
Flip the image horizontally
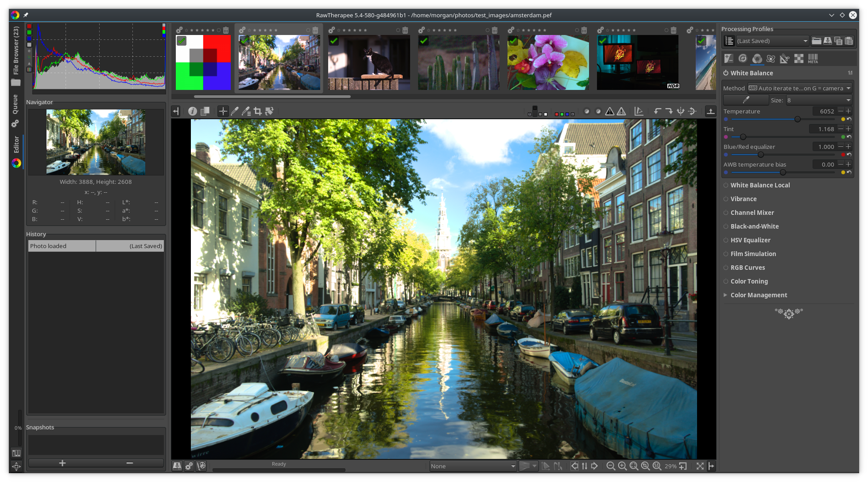pos(681,112)
